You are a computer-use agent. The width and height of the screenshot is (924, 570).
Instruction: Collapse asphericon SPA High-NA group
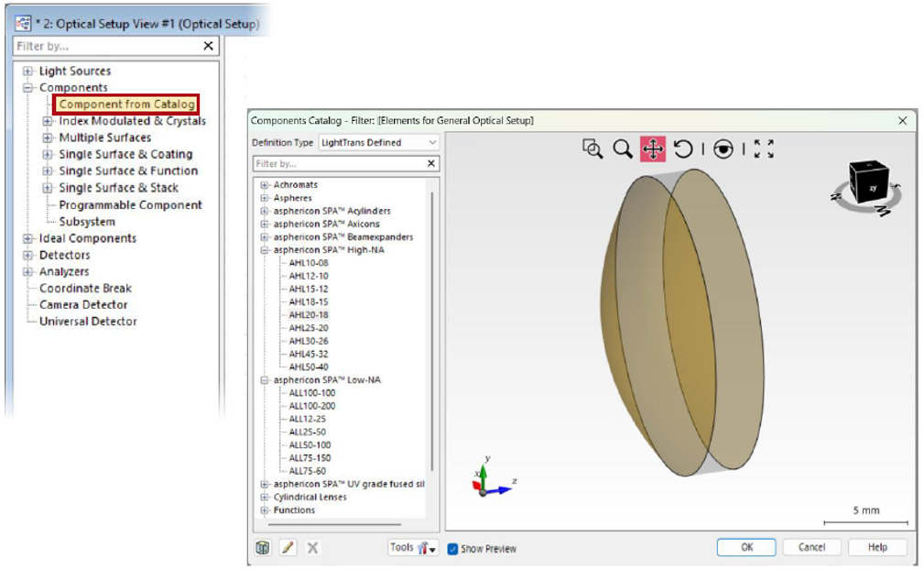coord(265,250)
